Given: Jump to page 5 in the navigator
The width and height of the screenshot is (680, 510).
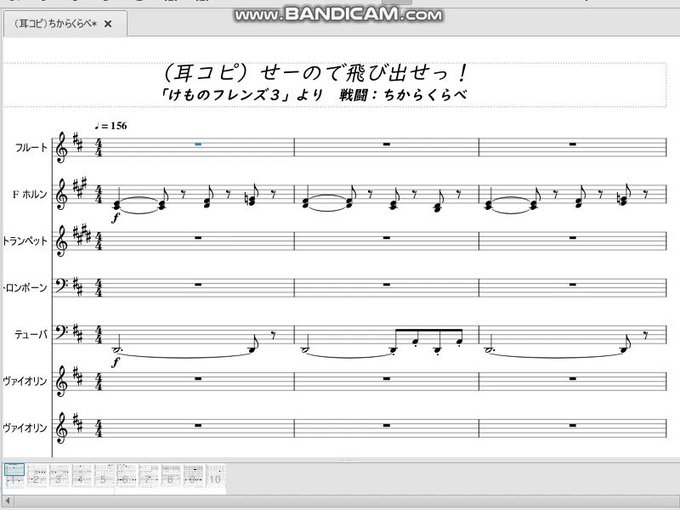Looking at the screenshot, I should tap(104, 476).
